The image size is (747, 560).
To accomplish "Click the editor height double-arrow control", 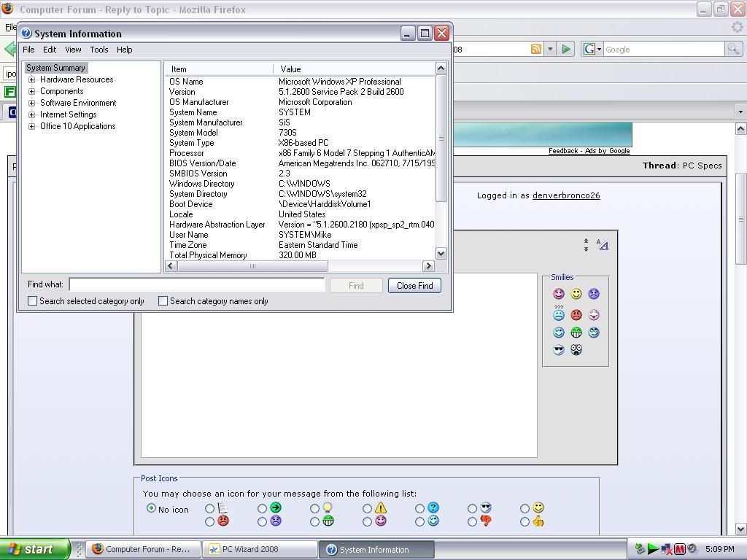I will click(586, 245).
